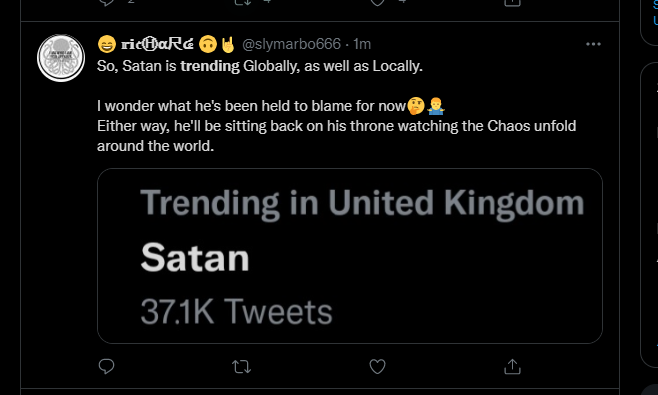Open the three-dot more options menu
The image size is (658, 395).
(593, 44)
